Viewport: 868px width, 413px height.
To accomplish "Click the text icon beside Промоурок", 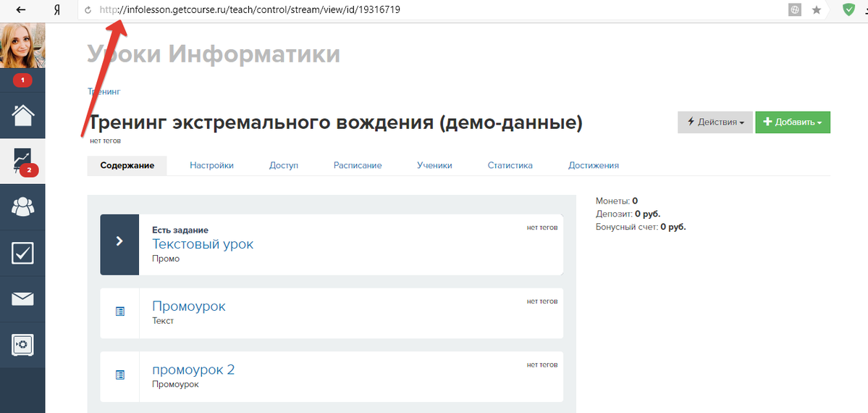I will click(x=120, y=312).
